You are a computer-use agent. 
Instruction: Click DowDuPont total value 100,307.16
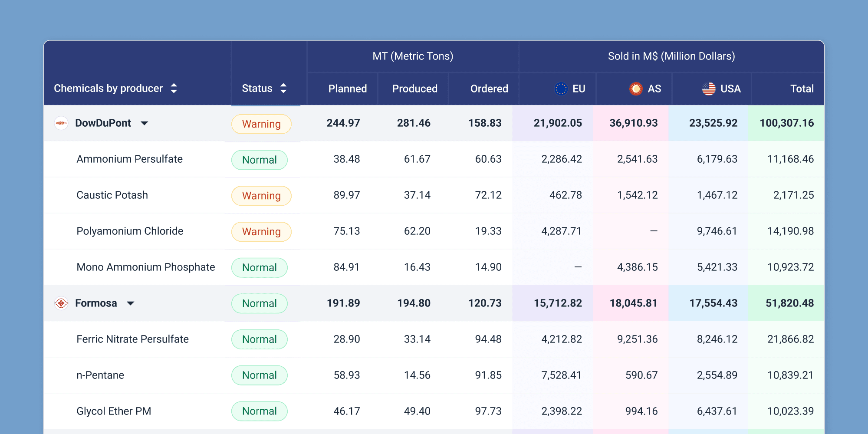coord(787,123)
